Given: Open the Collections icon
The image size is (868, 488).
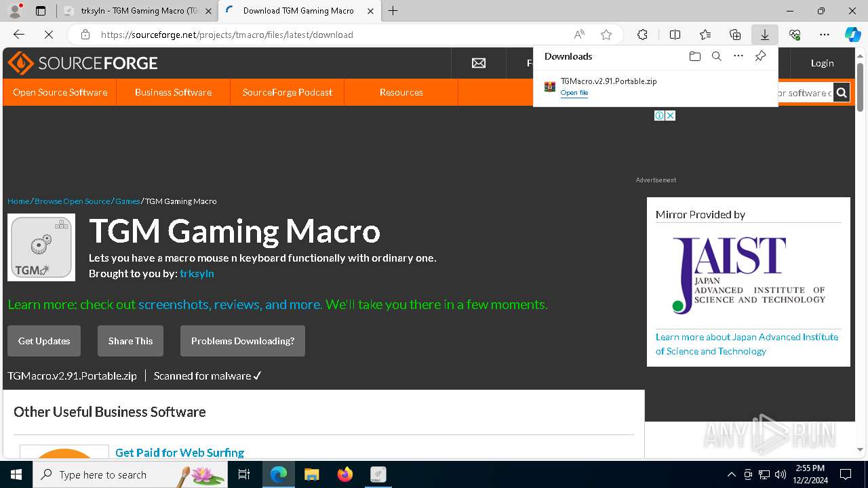Looking at the screenshot, I should (x=735, y=35).
